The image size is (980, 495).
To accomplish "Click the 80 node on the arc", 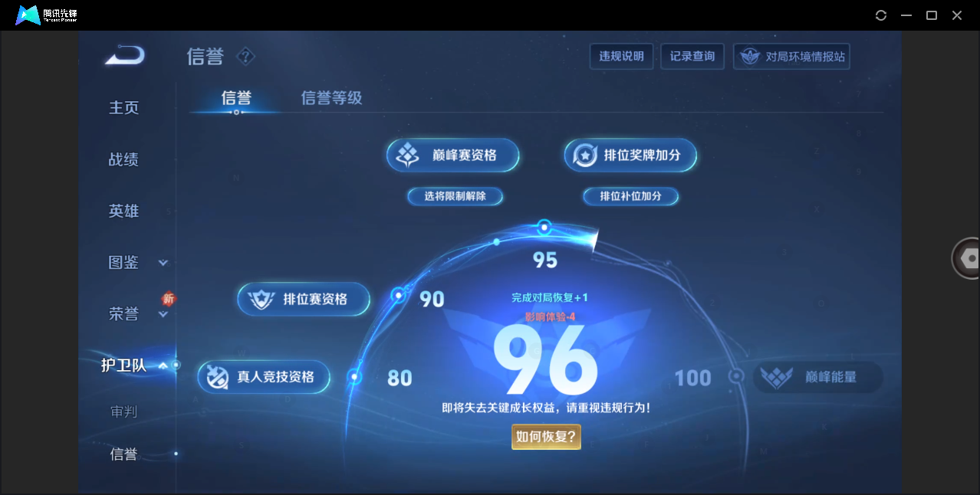I will point(354,377).
